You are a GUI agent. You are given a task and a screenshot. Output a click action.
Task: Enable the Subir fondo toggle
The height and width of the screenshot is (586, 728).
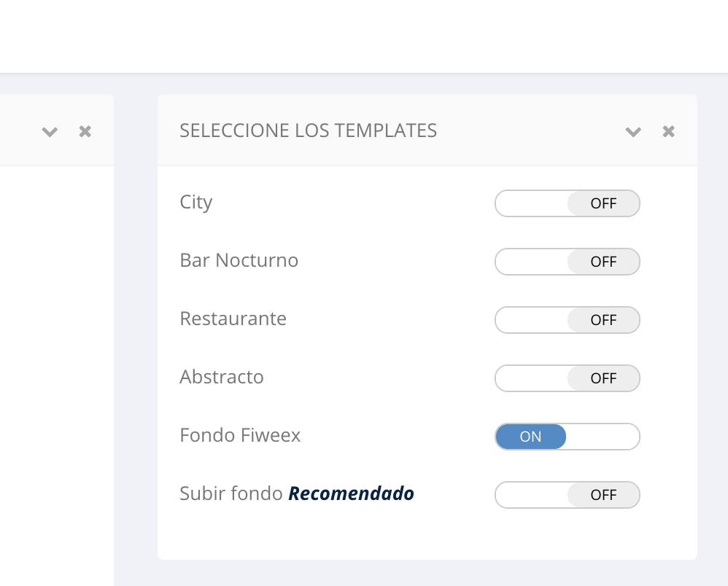568,495
